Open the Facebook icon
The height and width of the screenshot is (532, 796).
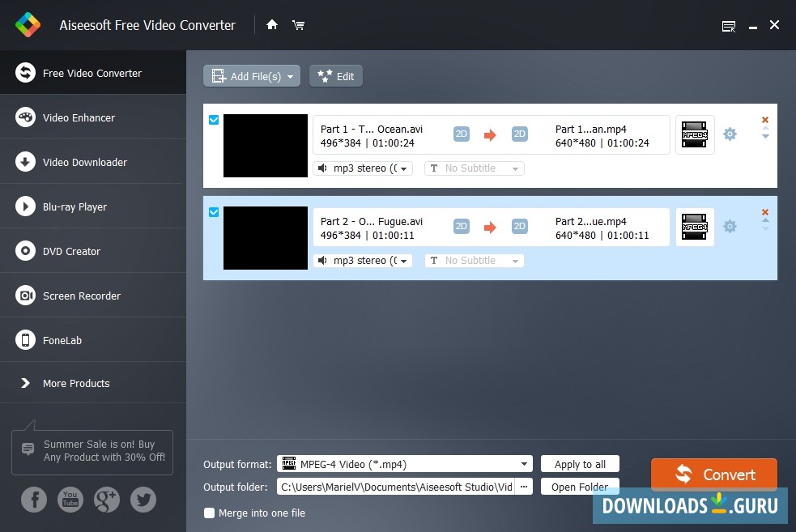click(34, 500)
